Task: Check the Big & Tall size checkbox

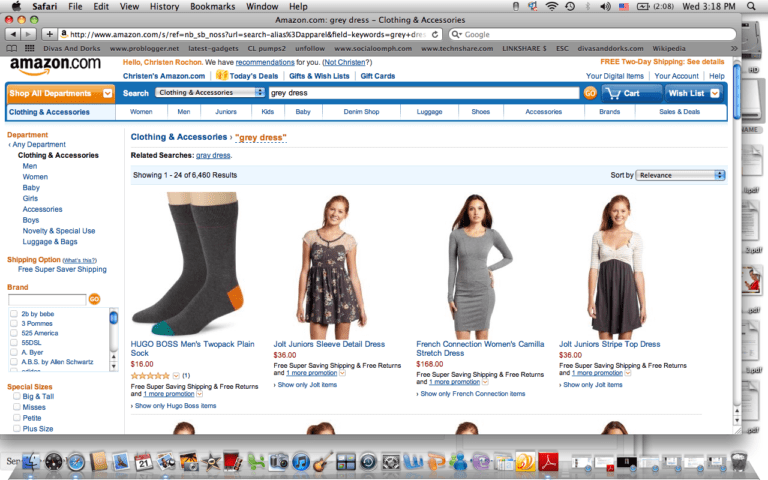Action: [16, 397]
